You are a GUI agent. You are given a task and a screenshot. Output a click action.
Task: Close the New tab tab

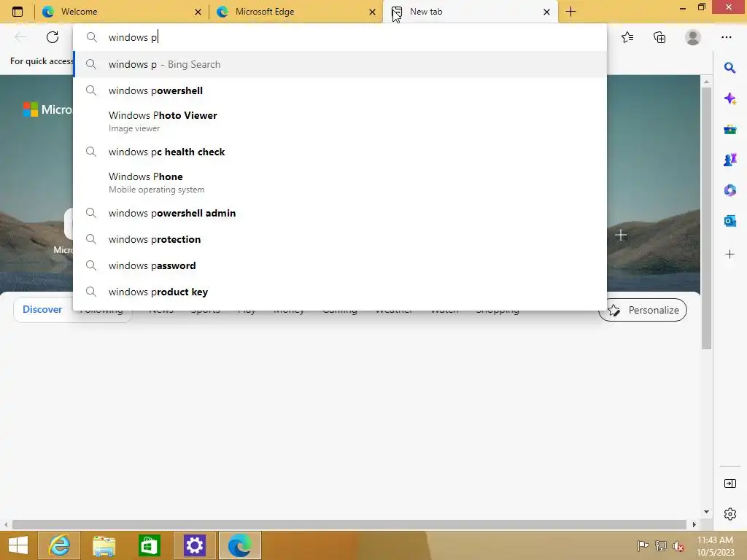pyautogui.click(x=546, y=12)
